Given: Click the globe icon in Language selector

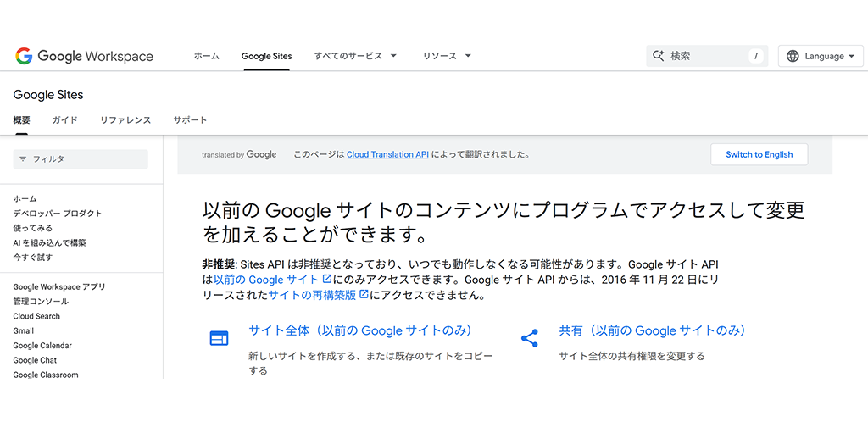Looking at the screenshot, I should 793,56.
